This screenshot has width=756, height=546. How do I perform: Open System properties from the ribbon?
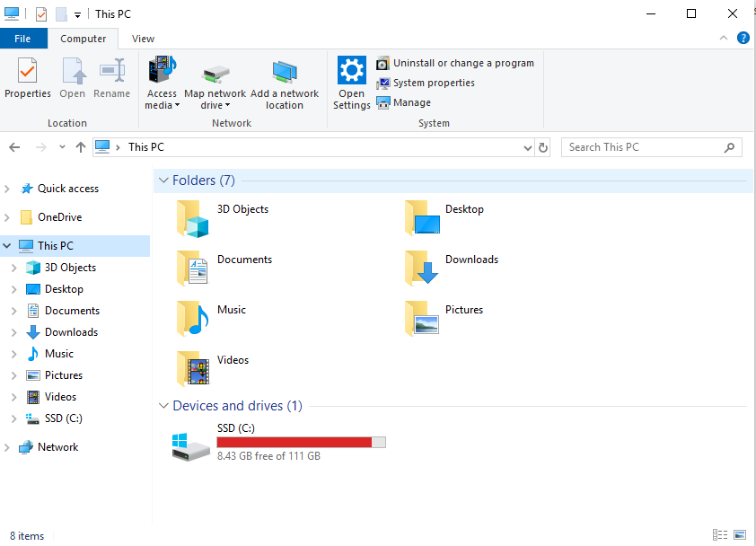(x=426, y=83)
